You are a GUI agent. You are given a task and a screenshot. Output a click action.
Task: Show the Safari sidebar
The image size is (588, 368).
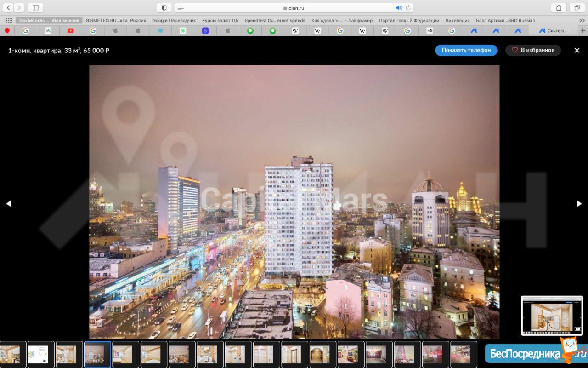click(x=36, y=8)
